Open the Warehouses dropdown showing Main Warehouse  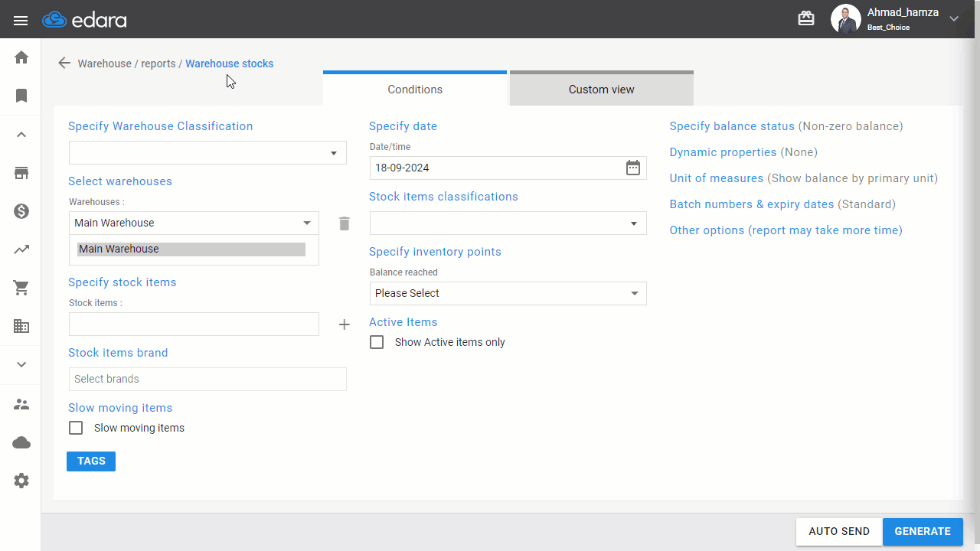pos(194,223)
